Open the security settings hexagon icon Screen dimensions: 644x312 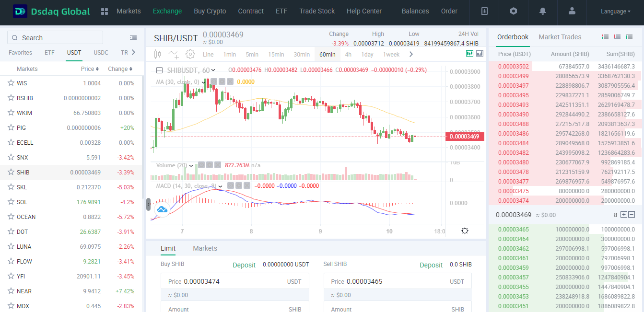click(514, 11)
